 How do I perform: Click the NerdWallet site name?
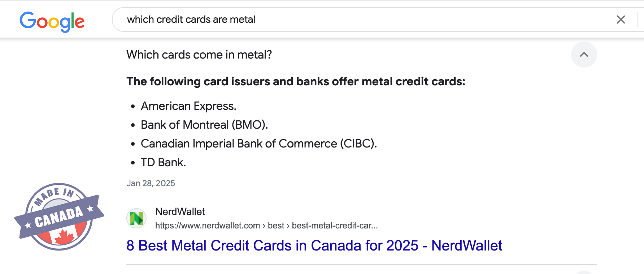(180, 211)
